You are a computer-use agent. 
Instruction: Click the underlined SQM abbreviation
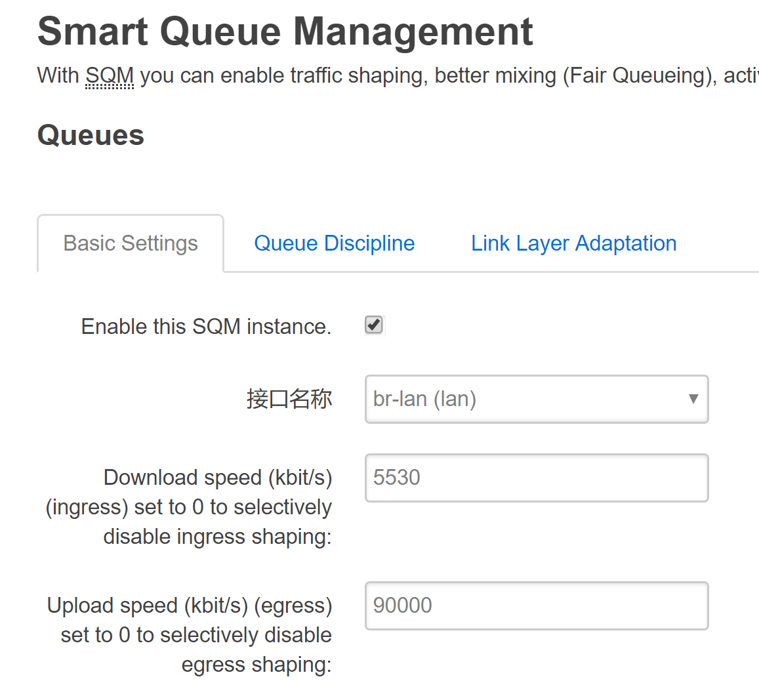pos(110,76)
